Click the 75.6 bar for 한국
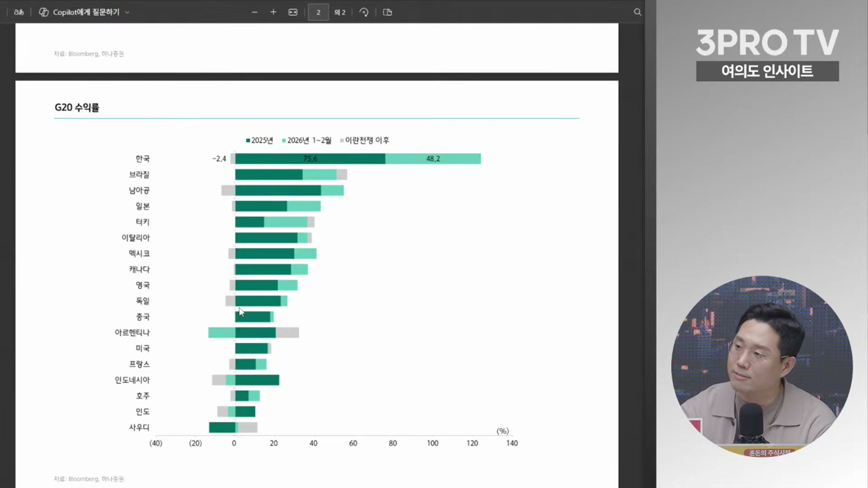The image size is (868, 488). [x=310, y=159]
